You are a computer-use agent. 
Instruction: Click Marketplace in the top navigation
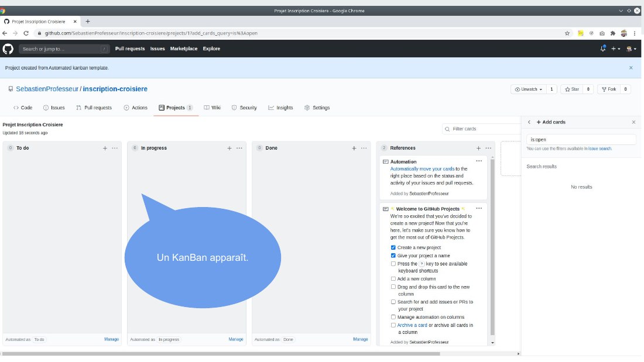184,49
